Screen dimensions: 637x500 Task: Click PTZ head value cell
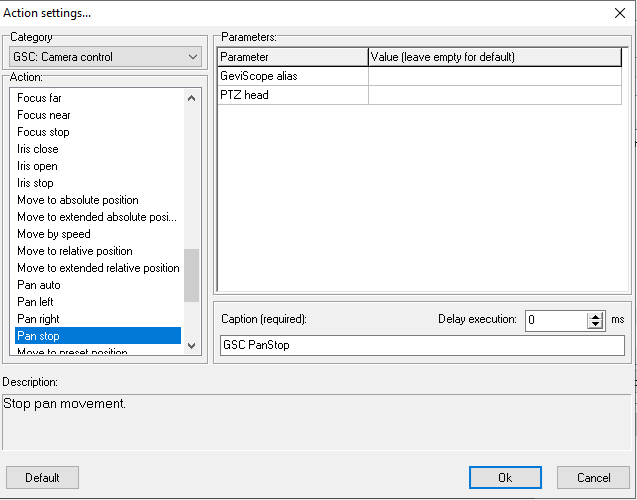pyautogui.click(x=497, y=95)
